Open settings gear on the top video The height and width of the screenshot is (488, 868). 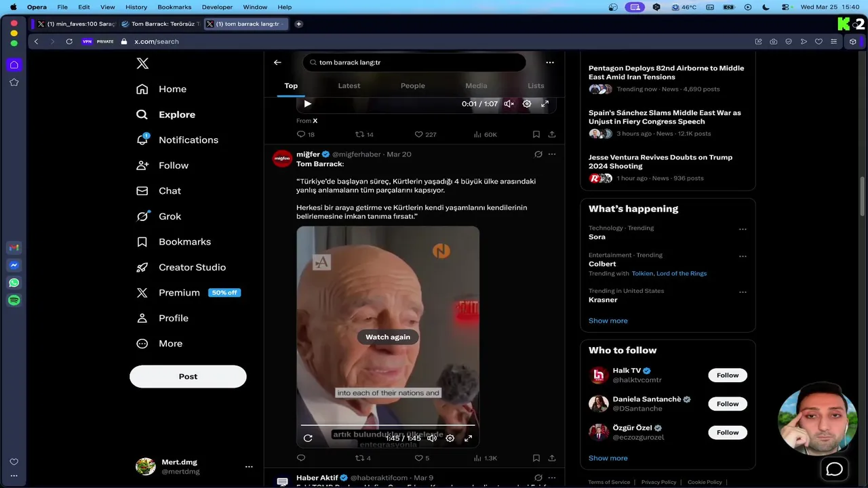click(x=527, y=104)
